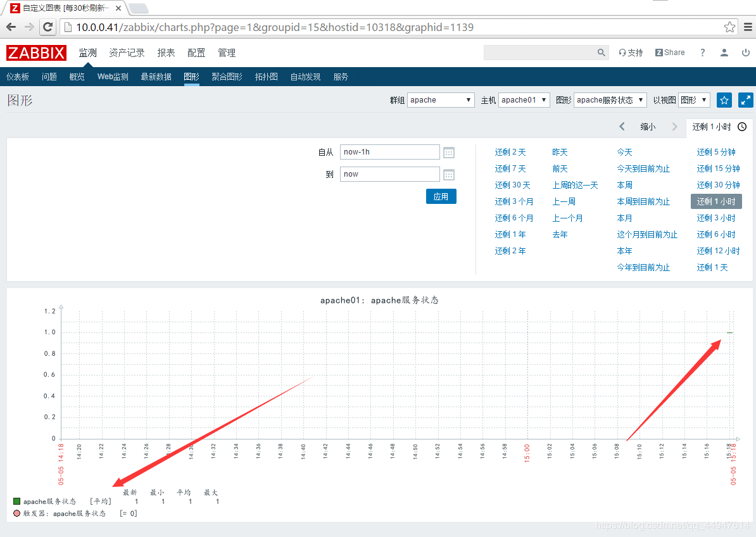Viewport: 756px width, 537px height.
Task: Open calendar picker for To field
Action: (x=449, y=175)
